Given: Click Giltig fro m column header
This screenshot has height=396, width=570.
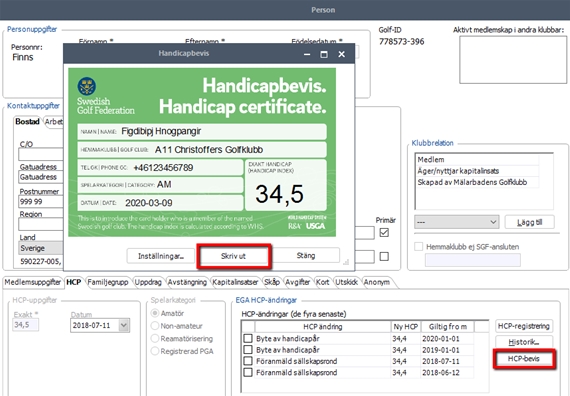Looking at the screenshot, I should (x=447, y=327).
